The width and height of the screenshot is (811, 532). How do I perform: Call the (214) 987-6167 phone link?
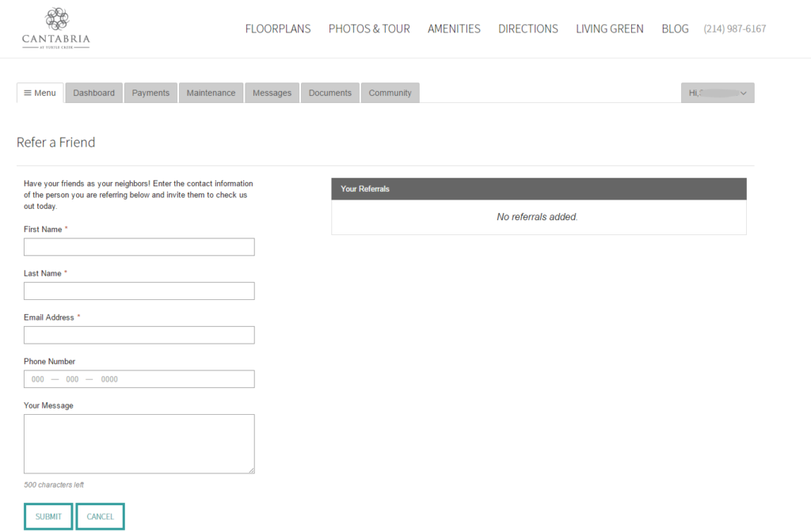click(x=734, y=28)
